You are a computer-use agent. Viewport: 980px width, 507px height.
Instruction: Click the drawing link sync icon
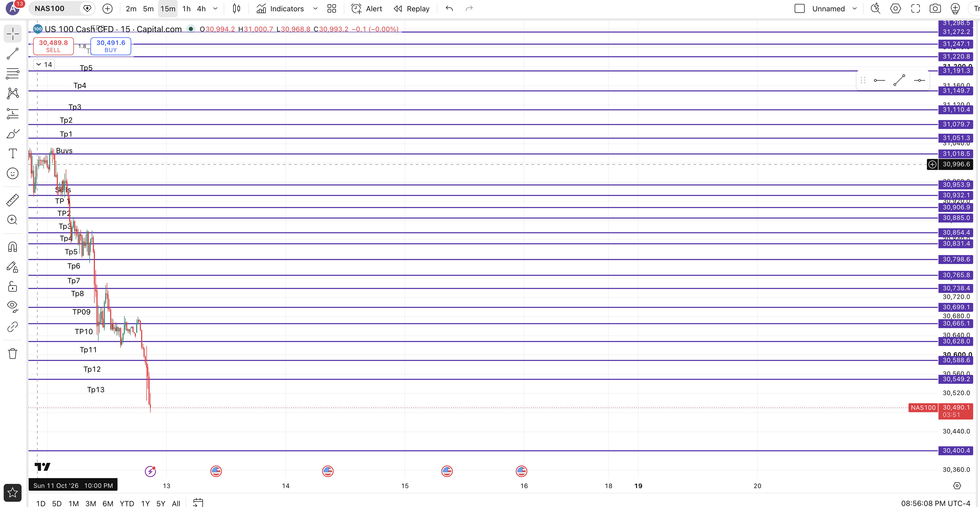(13, 327)
